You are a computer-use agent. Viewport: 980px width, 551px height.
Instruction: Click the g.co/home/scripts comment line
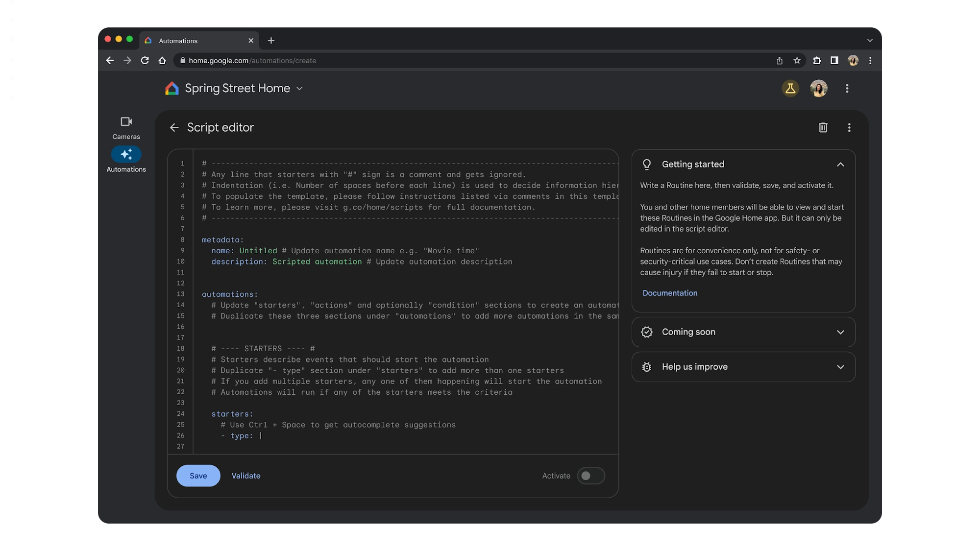(x=368, y=207)
